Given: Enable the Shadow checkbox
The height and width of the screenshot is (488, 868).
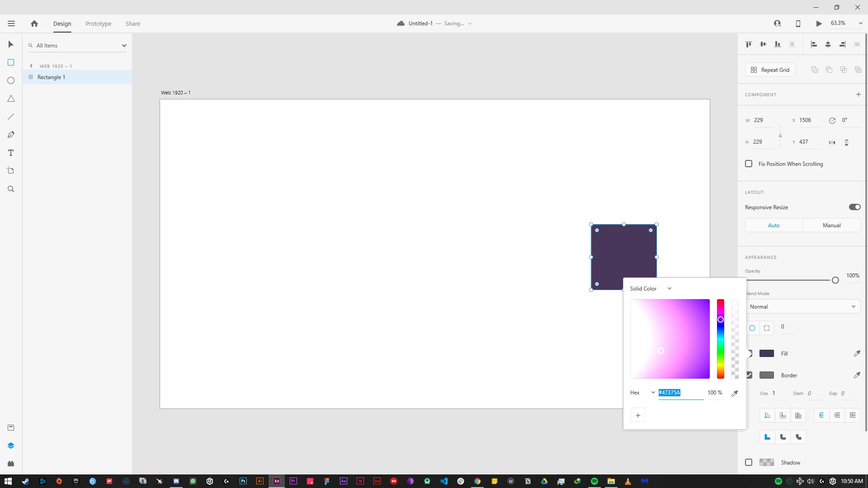Looking at the screenshot, I should pos(749,462).
